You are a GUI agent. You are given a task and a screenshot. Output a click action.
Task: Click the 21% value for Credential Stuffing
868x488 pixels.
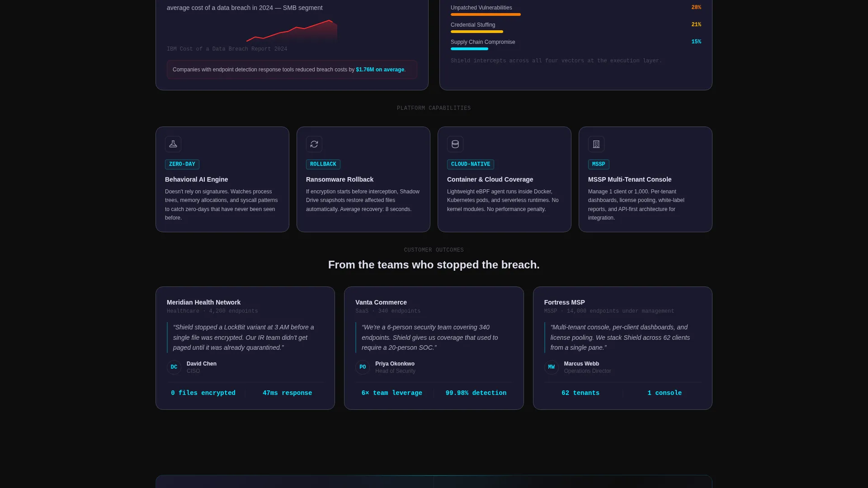click(x=696, y=25)
